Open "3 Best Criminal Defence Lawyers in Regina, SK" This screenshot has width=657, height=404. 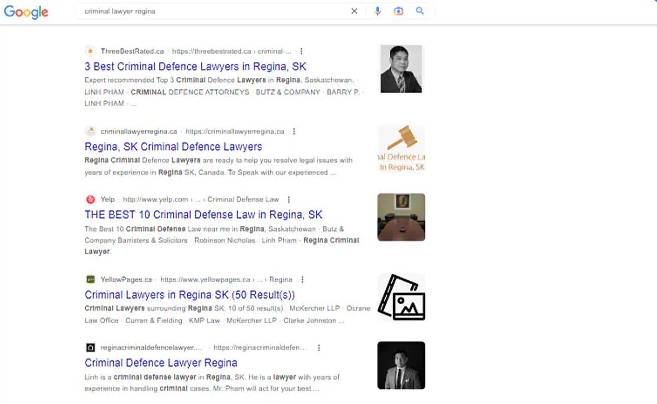(x=195, y=66)
